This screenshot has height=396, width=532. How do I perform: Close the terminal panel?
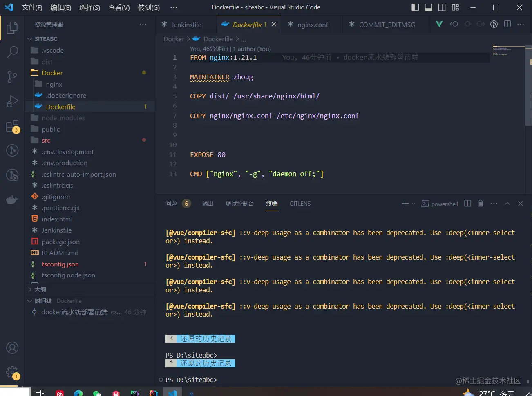point(521,204)
